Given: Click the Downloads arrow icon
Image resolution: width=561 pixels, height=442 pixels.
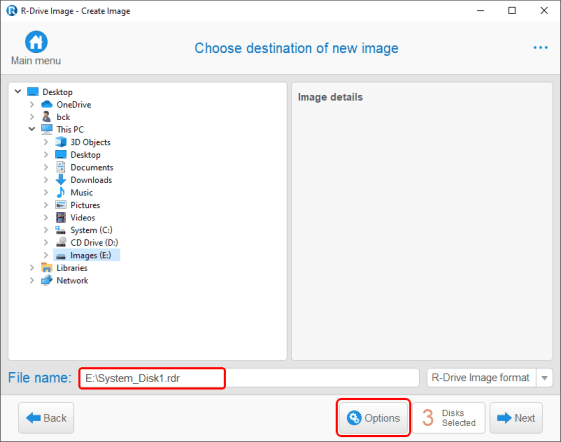Looking at the screenshot, I should coord(61,180).
